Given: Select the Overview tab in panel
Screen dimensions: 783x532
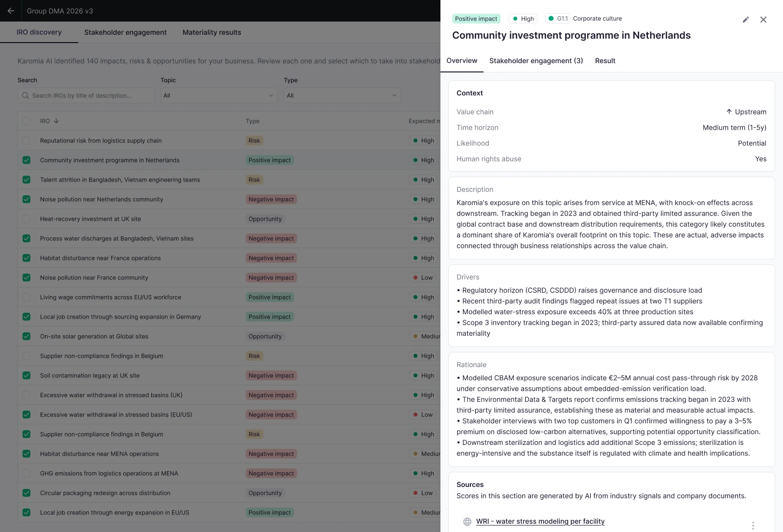Looking at the screenshot, I should [462, 61].
